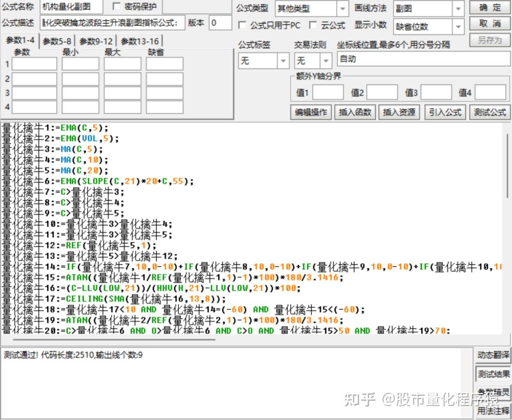The width and height of the screenshot is (512, 420).
Task: Click the 引入公式 button
Action: (445, 112)
